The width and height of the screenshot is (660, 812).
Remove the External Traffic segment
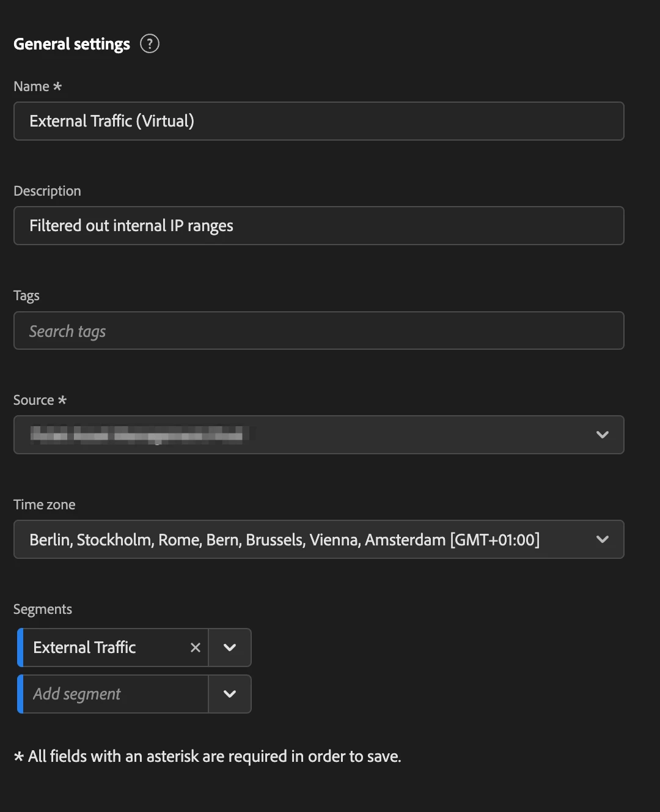pos(196,648)
